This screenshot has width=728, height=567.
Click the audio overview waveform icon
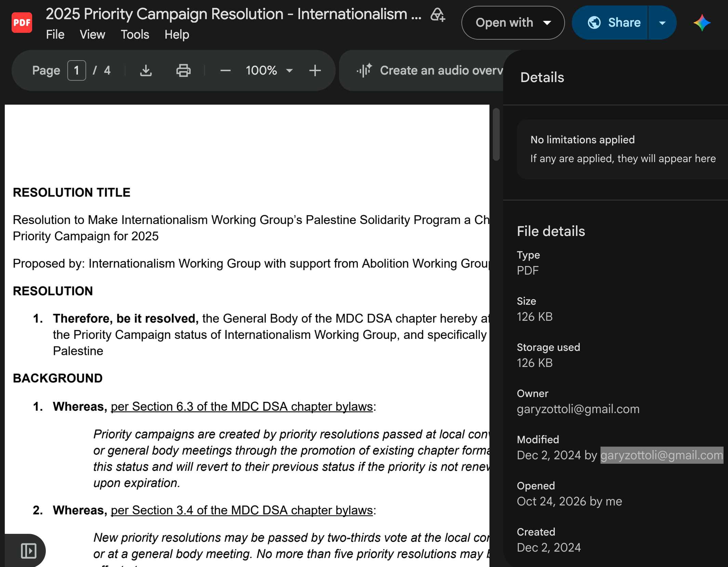364,70
